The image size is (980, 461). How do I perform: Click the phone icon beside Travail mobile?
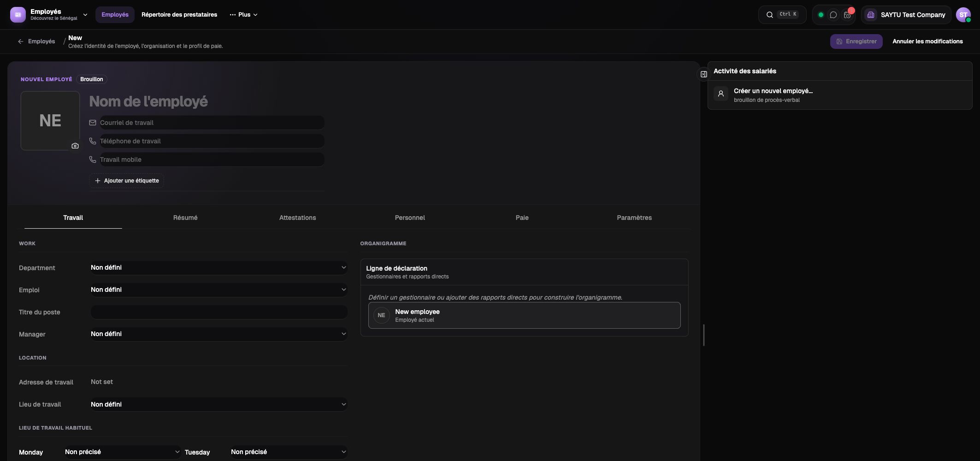click(93, 160)
